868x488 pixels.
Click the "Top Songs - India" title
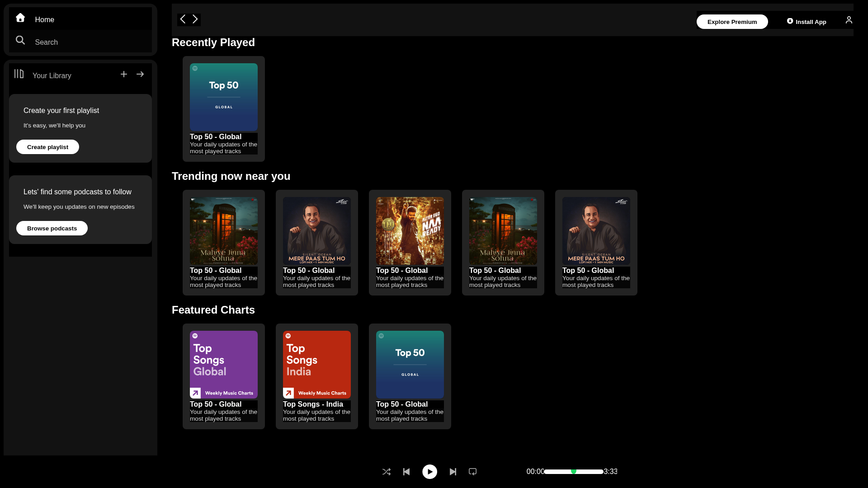pos(313,404)
